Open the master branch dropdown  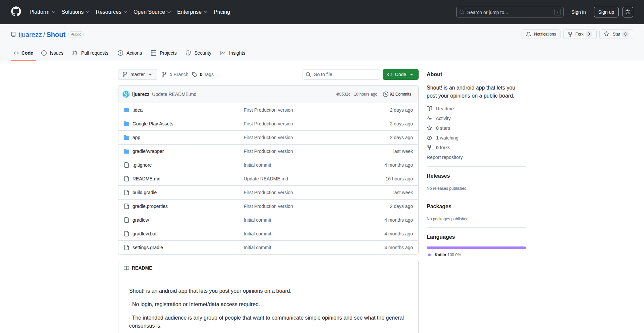pos(138,74)
